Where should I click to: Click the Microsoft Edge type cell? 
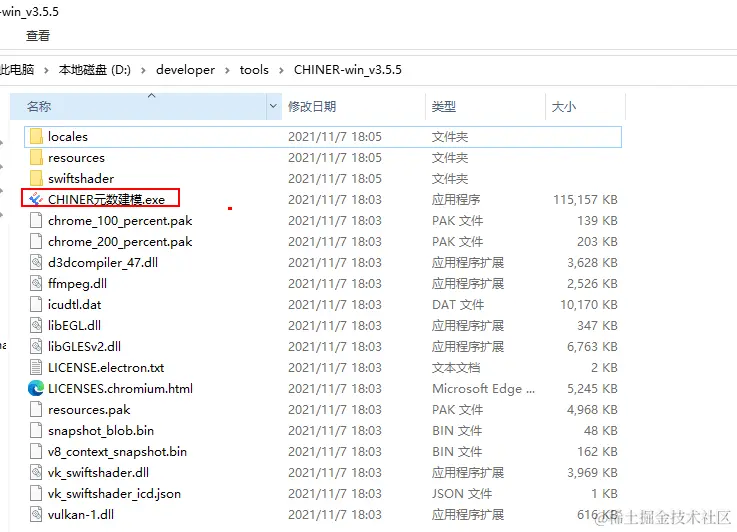[x=483, y=389]
